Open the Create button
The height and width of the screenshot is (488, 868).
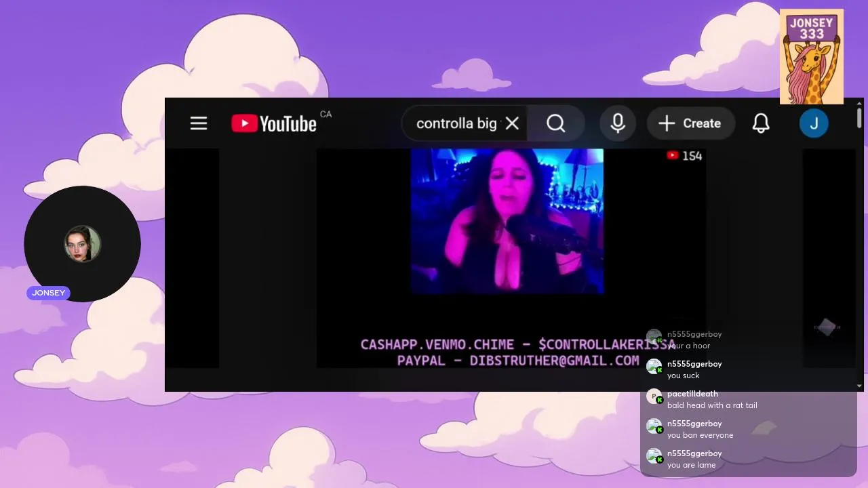point(690,123)
